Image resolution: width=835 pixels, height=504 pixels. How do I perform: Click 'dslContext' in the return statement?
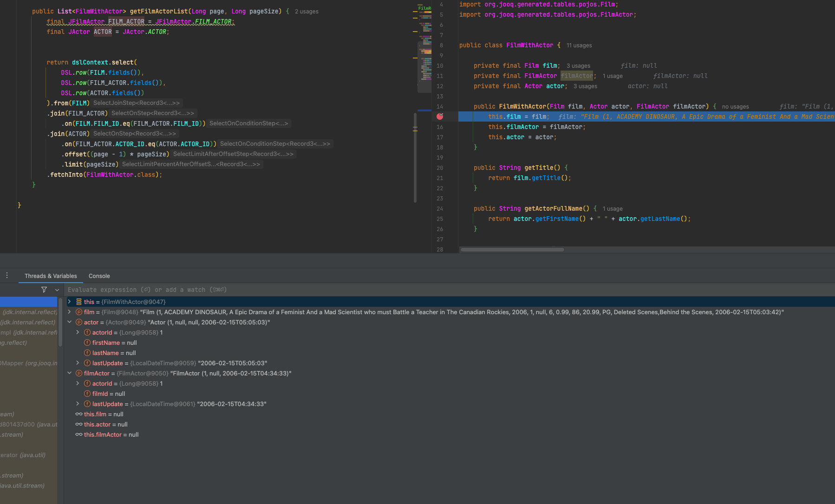pyautogui.click(x=90, y=62)
